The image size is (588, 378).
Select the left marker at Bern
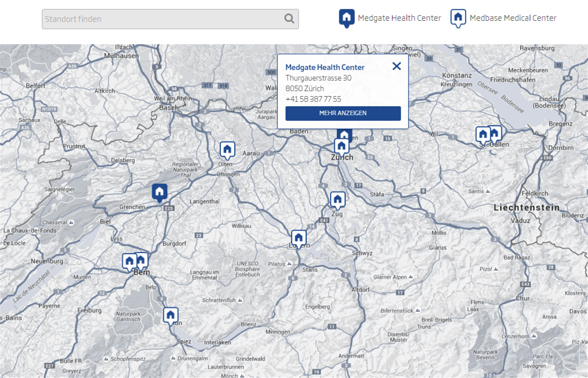point(129,262)
